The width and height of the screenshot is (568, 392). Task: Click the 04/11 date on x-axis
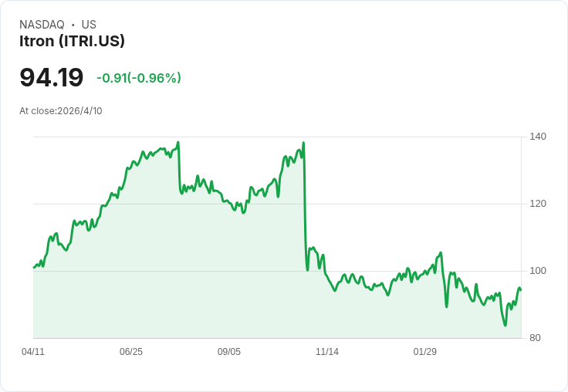click(x=33, y=352)
